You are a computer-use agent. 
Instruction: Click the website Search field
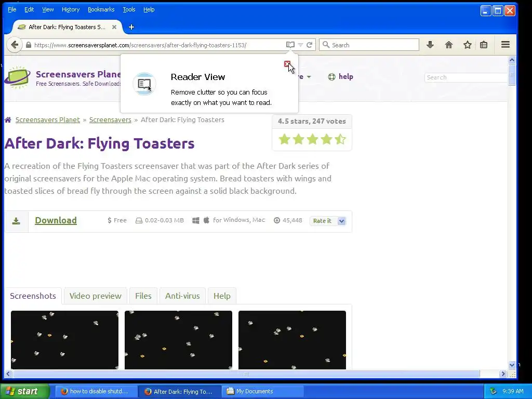coord(465,77)
